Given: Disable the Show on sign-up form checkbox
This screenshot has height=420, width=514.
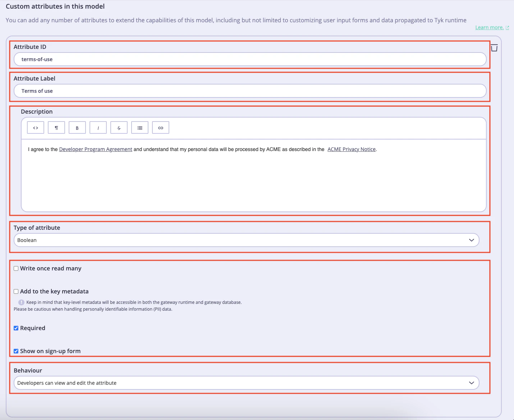Looking at the screenshot, I should 16,351.
